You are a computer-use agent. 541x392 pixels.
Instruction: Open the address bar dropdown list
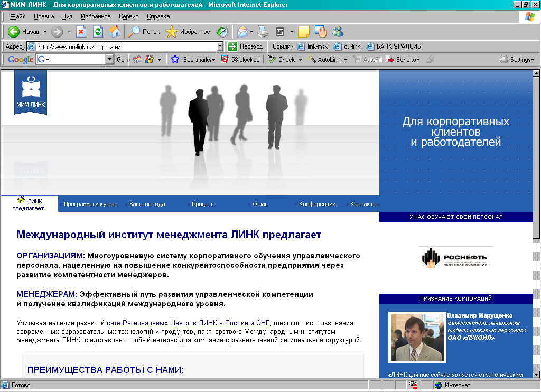point(220,46)
